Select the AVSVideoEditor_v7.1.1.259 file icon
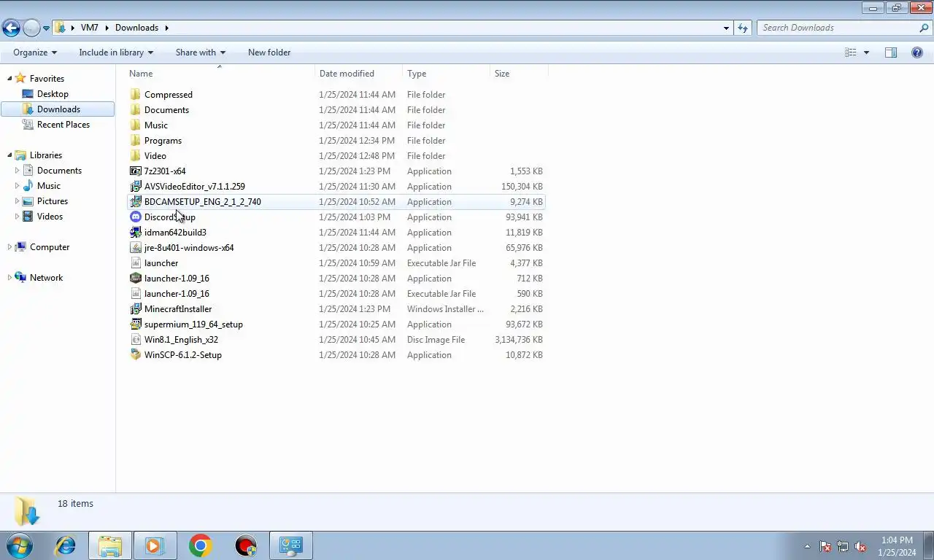The width and height of the screenshot is (934, 560). click(135, 187)
